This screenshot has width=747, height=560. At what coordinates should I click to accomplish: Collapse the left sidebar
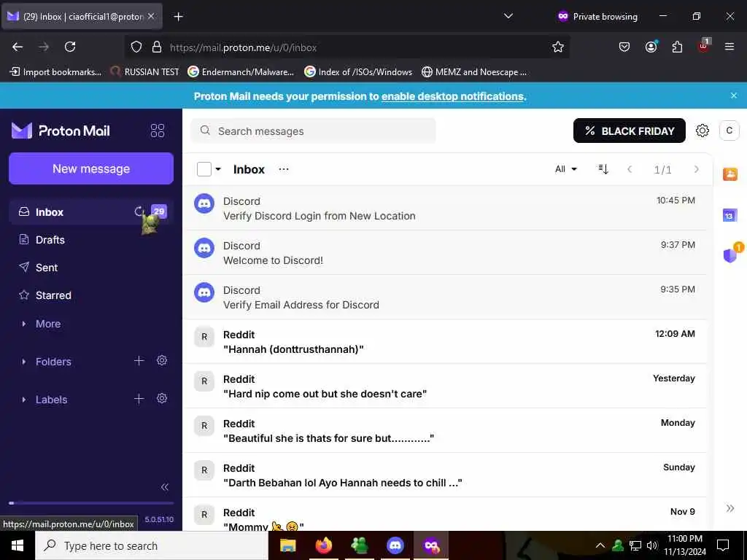click(165, 486)
